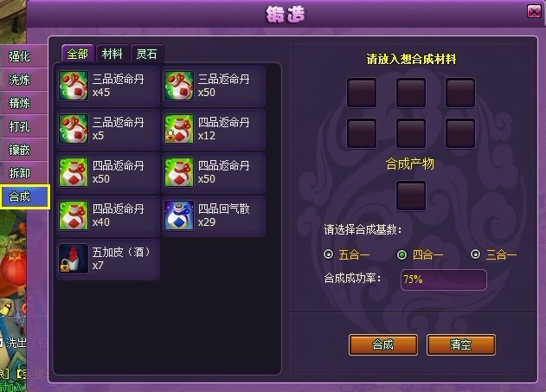The width and height of the screenshot is (546, 392).
Task: Select the 五合一 radio option
Action: pos(328,254)
